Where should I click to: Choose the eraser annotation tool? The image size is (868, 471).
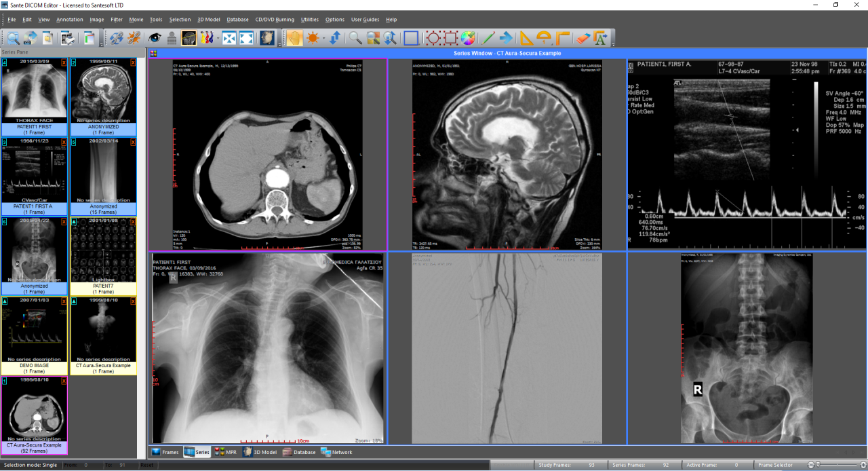click(584, 38)
